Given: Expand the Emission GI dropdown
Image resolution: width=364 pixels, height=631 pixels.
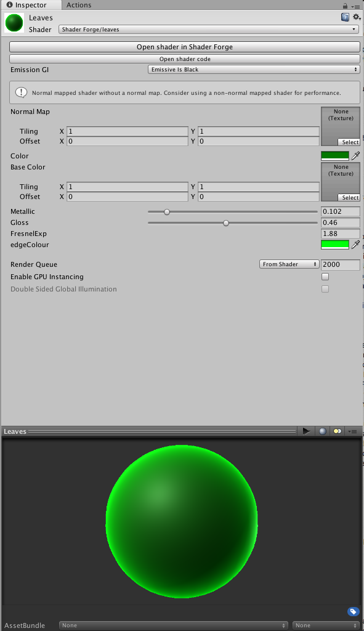Looking at the screenshot, I should pyautogui.click(x=253, y=70).
